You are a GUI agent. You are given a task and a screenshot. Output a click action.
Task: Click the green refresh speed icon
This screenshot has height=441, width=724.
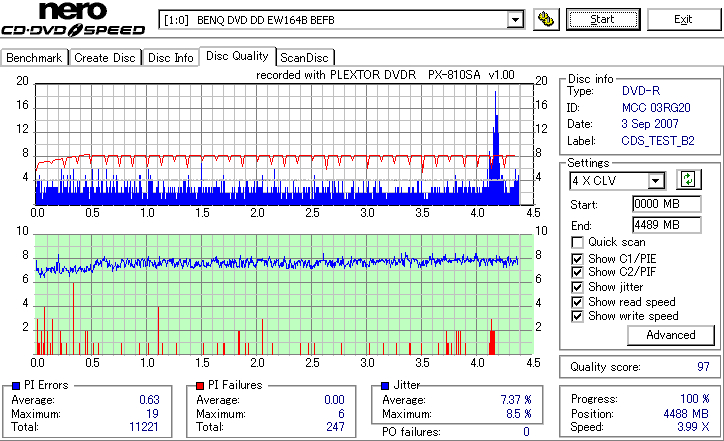[x=688, y=179]
